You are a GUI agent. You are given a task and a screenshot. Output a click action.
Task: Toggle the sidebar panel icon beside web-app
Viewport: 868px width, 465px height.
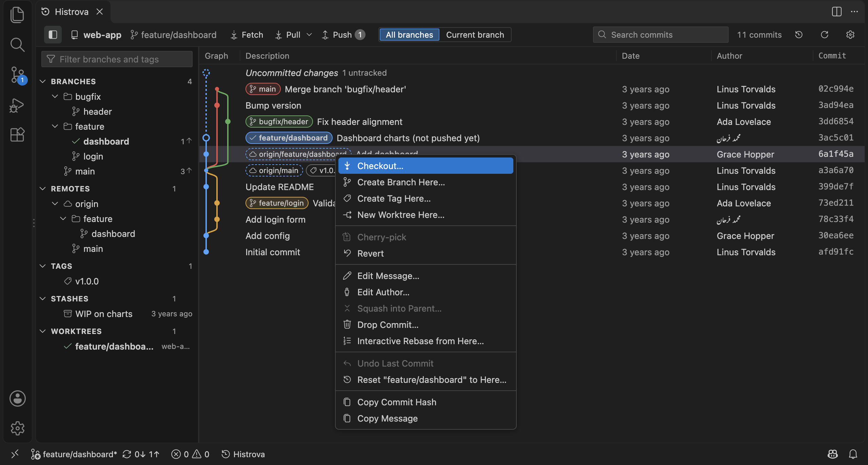click(53, 35)
